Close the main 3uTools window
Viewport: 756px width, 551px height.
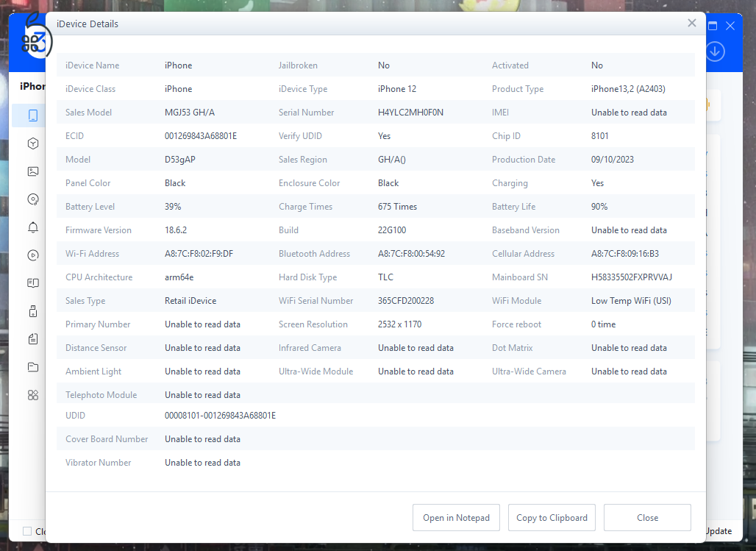730,26
